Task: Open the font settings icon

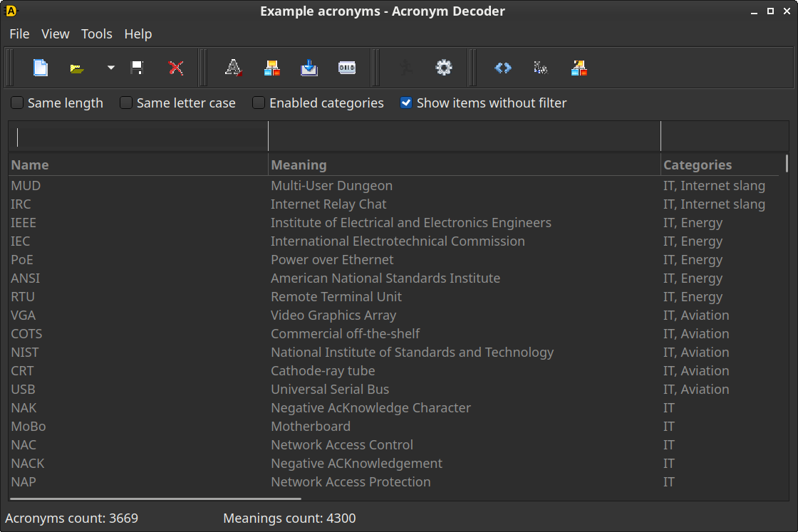Action: tap(233, 68)
